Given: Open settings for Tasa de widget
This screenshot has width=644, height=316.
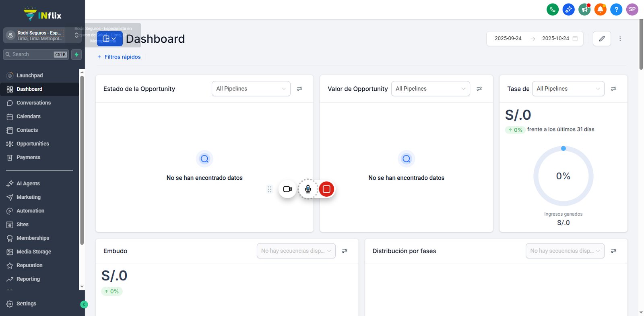Looking at the screenshot, I should 613,89.
